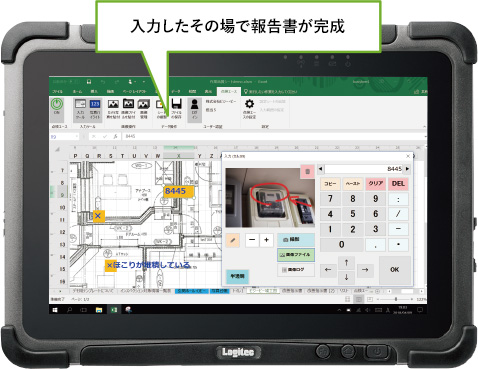Click the photo thumbnail with the red circle
The image size is (478, 369).
coord(270,198)
